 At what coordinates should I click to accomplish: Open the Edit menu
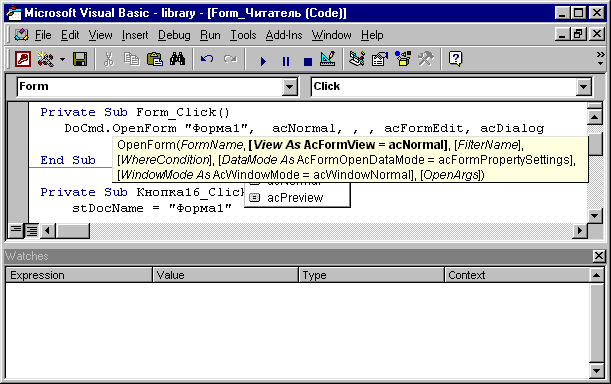tap(70, 35)
